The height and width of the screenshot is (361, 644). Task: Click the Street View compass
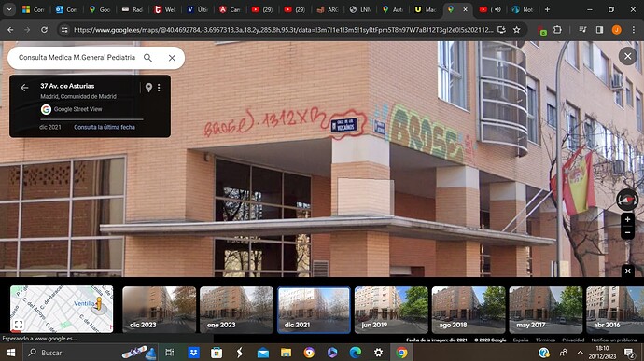(x=627, y=200)
